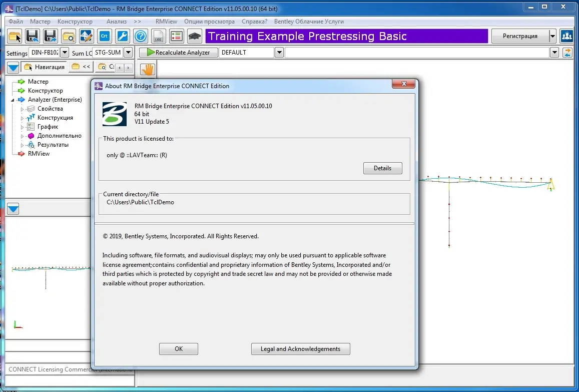
Task: Click the blue triangle button in lower-left panel
Action: pyautogui.click(x=13, y=209)
